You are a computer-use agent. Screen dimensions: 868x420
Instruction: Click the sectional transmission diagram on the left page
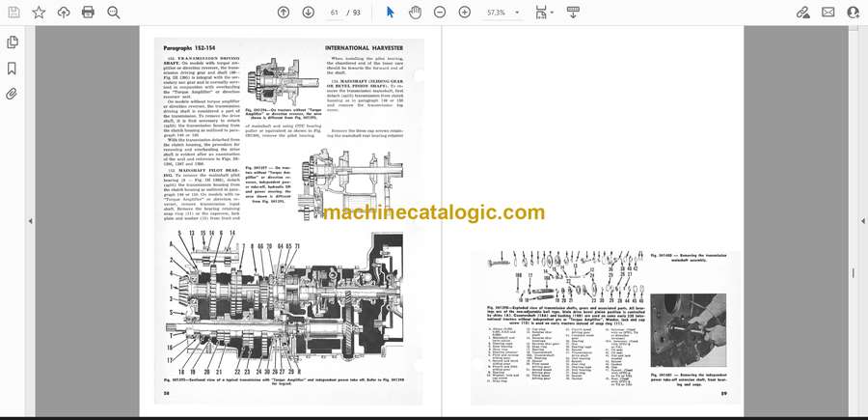pyautogui.click(x=284, y=301)
